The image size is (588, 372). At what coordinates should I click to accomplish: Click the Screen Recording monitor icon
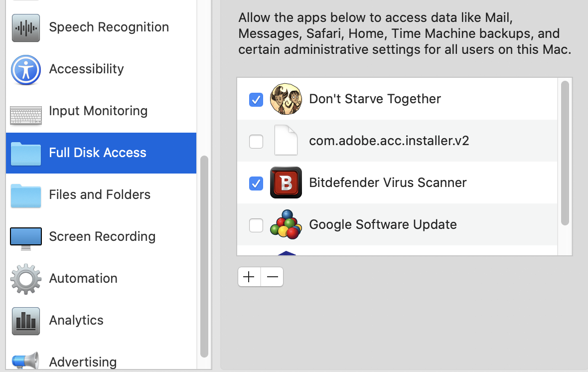click(x=25, y=237)
